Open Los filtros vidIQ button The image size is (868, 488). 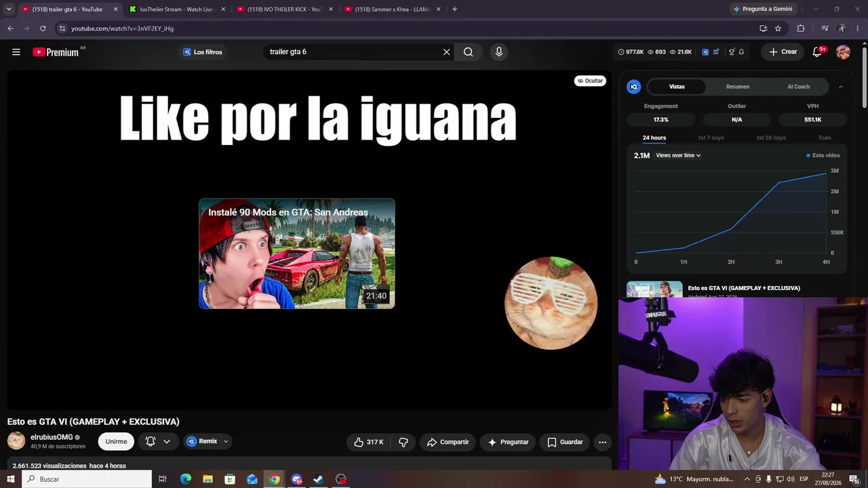point(203,52)
